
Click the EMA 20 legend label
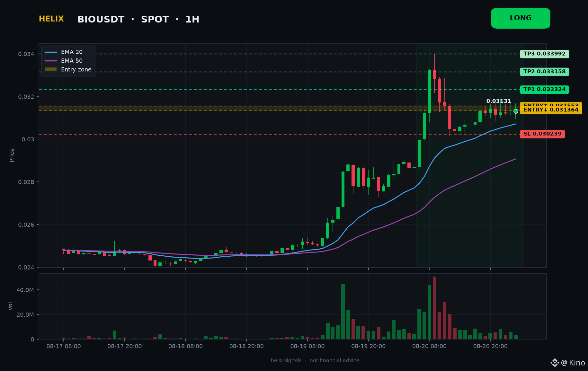[x=72, y=52]
